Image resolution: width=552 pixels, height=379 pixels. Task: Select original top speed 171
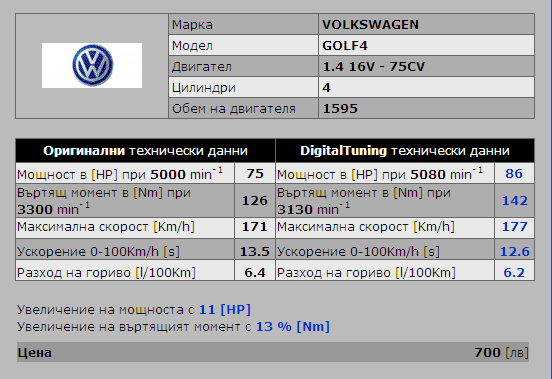255,227
